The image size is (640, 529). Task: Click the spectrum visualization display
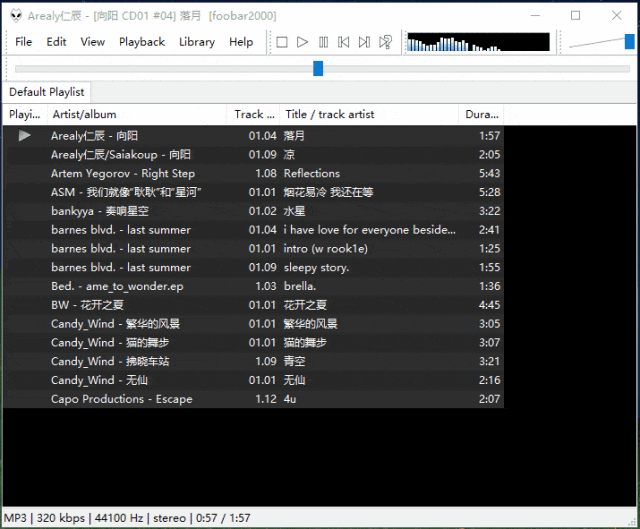coord(478,42)
